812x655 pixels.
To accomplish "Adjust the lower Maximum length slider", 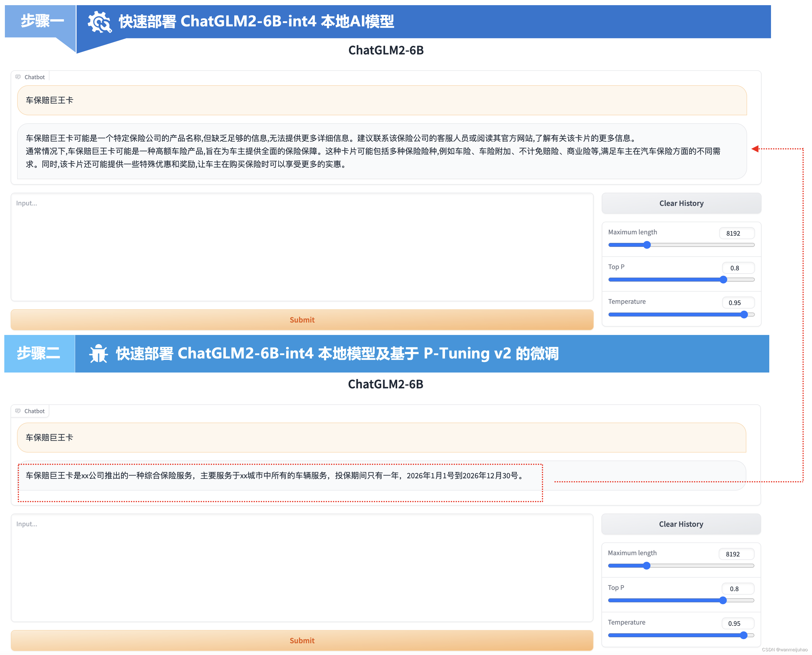I will click(x=681, y=566).
